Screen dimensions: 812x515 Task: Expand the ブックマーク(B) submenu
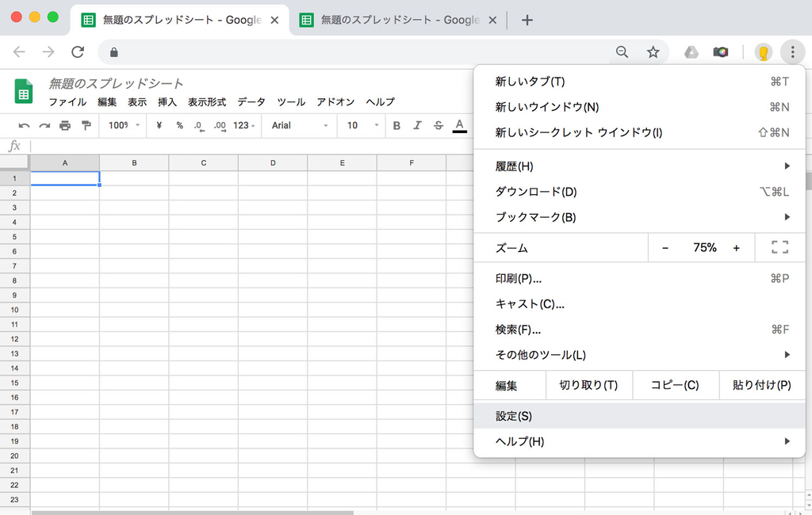640,217
